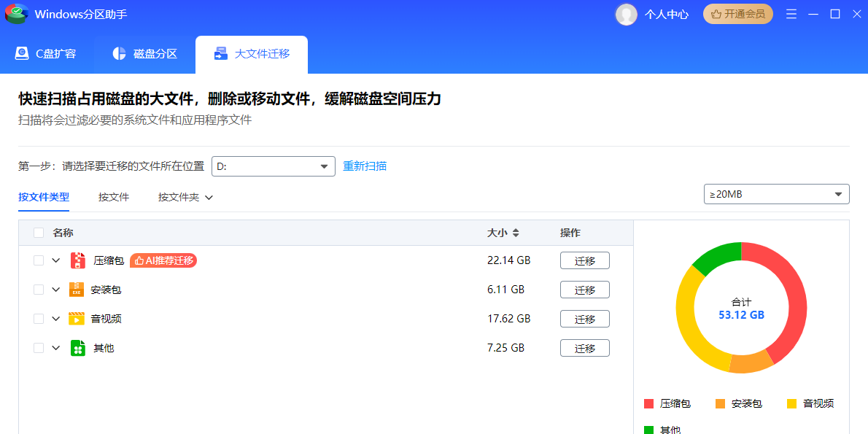Click 迁移 button for 其他
The width and height of the screenshot is (868, 434).
585,348
